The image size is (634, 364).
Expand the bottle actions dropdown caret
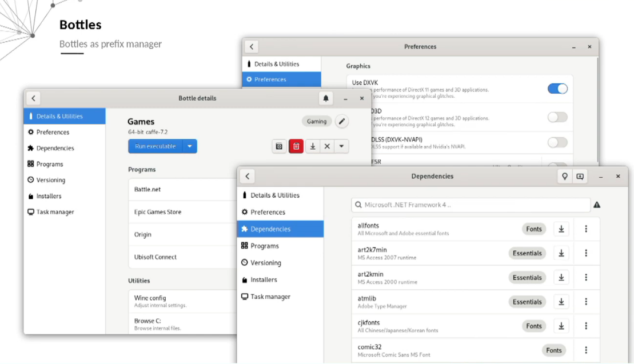click(341, 146)
